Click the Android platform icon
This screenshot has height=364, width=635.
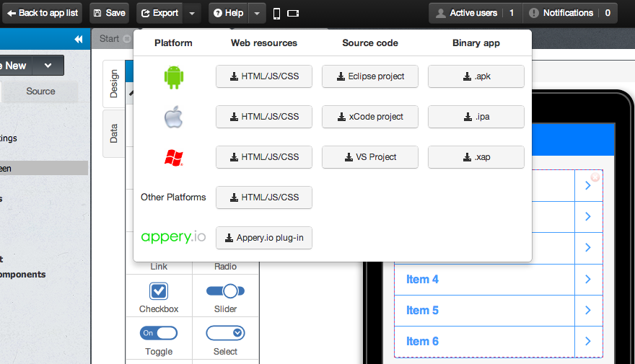tap(173, 76)
